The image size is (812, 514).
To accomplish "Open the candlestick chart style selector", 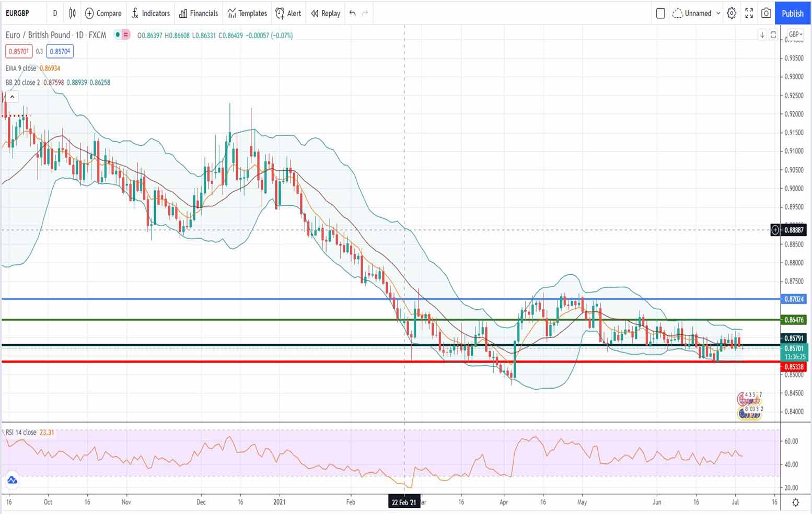I will click(72, 13).
